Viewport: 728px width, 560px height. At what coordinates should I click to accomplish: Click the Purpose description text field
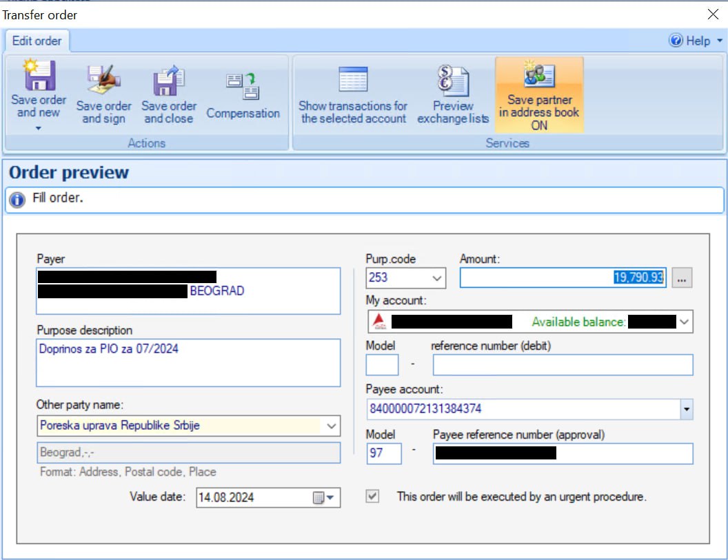(188, 362)
